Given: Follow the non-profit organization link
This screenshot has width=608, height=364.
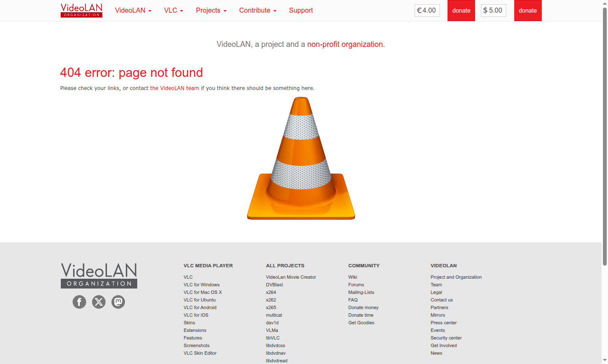Looking at the screenshot, I should click(x=345, y=44).
